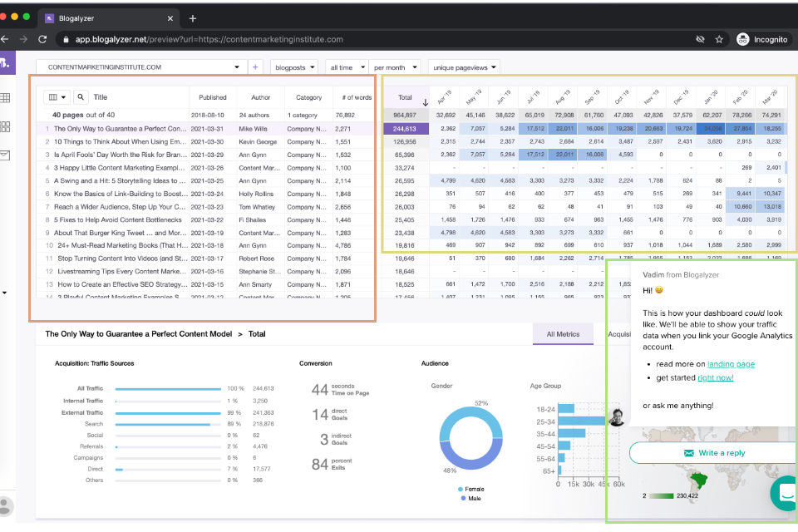Expand the sidebar's small down arrow
Image resolution: width=798 pixels, height=532 pixels.
[5, 293]
